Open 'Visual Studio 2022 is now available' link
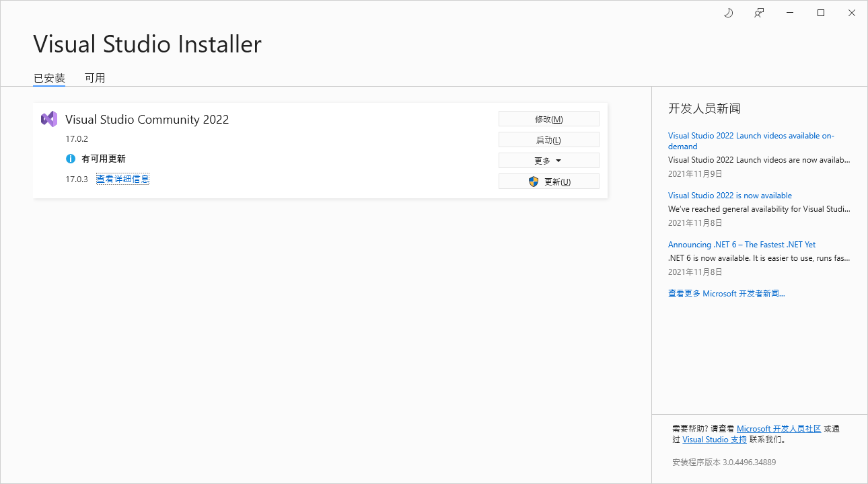Image resolution: width=868 pixels, height=484 pixels. click(730, 196)
